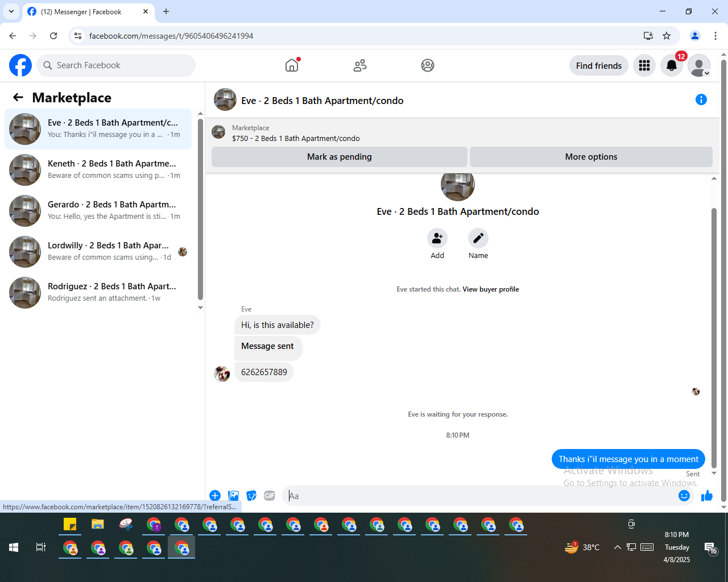
Task: Send a thumbs up like
Action: (707, 496)
